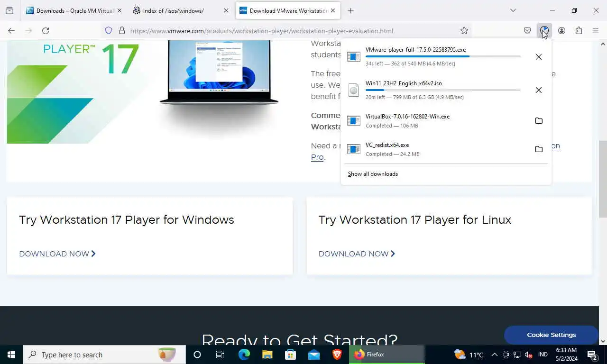Open a new tab with plus button

pos(350,10)
